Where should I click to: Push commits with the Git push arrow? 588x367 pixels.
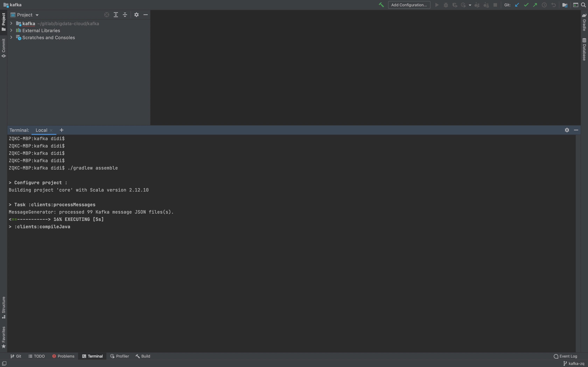[x=535, y=5]
